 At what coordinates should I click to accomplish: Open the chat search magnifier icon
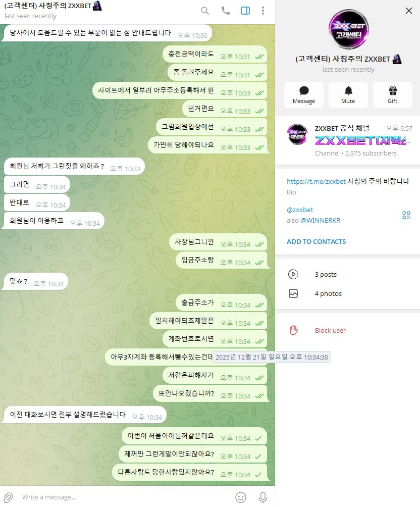pos(204,11)
